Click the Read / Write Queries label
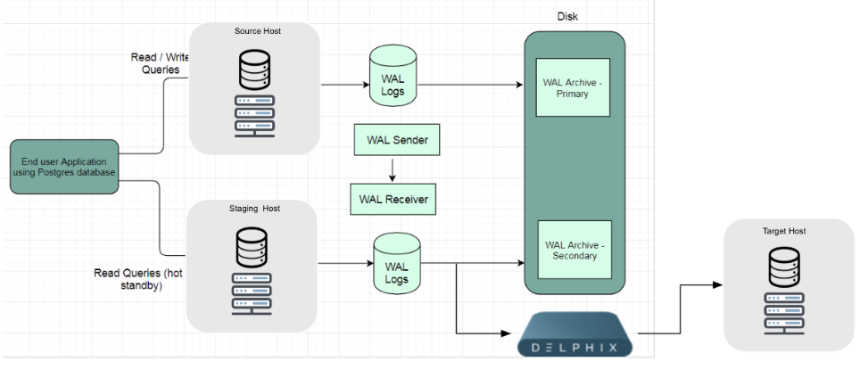The height and width of the screenshot is (370, 868). pos(161,63)
